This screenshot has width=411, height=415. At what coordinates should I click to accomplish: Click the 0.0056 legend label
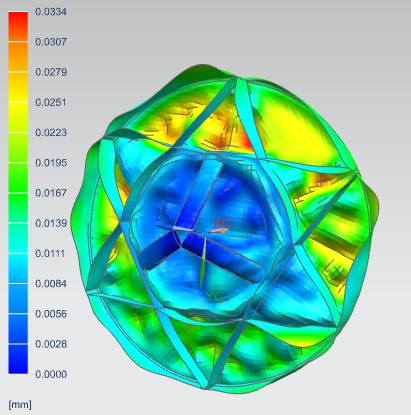tap(51, 314)
